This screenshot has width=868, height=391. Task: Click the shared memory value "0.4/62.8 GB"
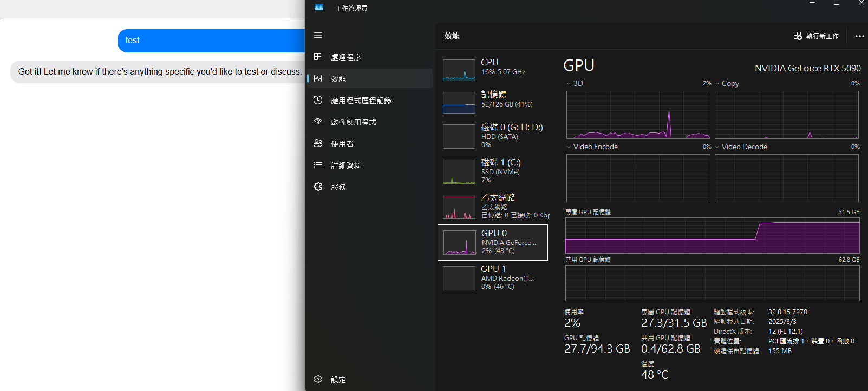[671, 349]
